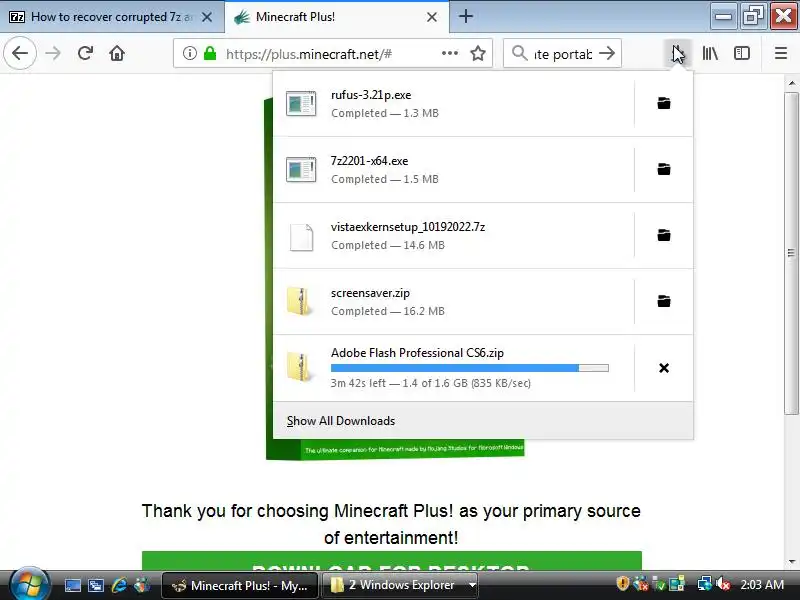Close the Minecraft Plus! tab
This screenshot has height=600, width=800.
(432, 17)
